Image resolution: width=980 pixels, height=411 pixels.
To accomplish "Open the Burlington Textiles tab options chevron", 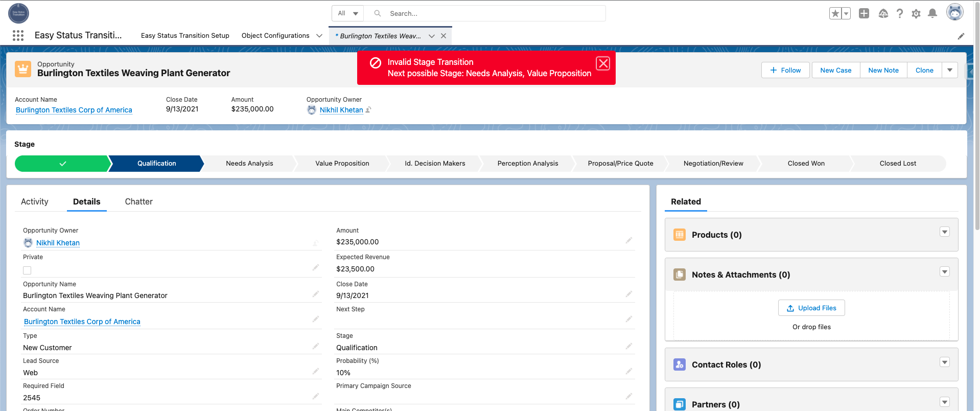I will 432,36.
